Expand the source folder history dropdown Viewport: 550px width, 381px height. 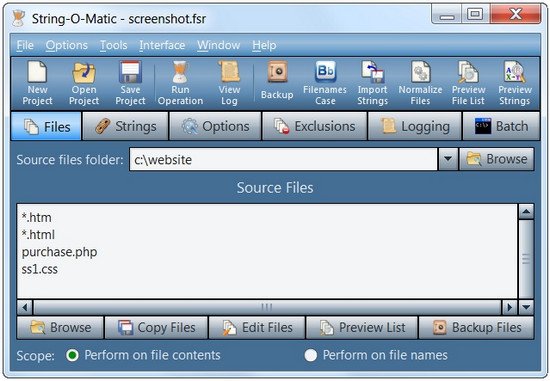click(x=448, y=160)
